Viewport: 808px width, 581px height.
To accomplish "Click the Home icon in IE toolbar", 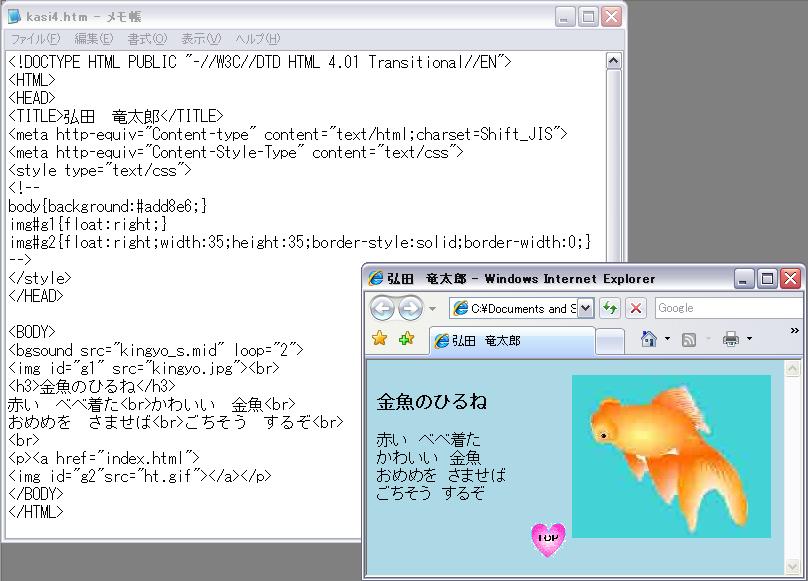I will click(649, 339).
